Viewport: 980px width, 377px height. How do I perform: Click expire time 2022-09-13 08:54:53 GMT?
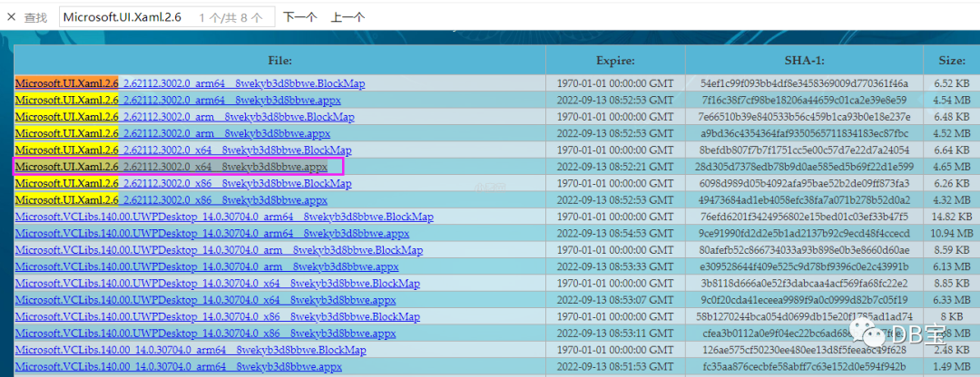[615, 234]
